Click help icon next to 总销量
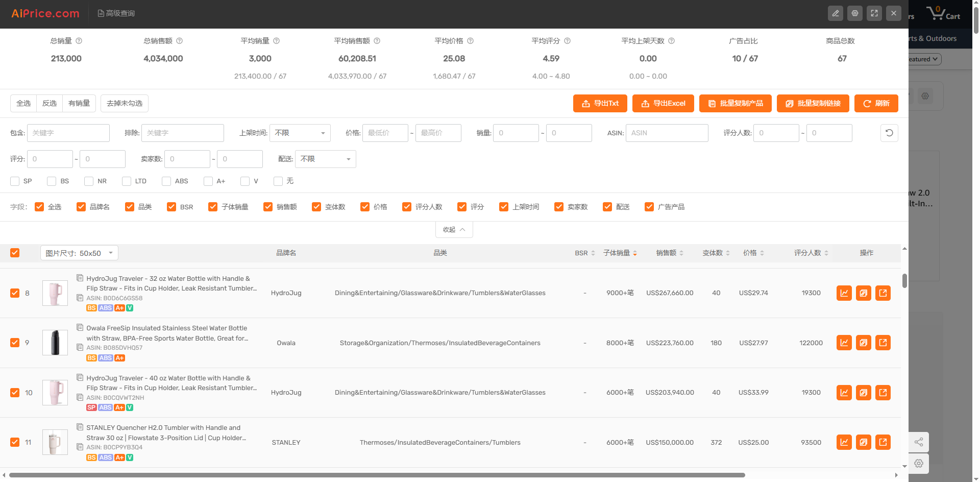 coord(79,41)
